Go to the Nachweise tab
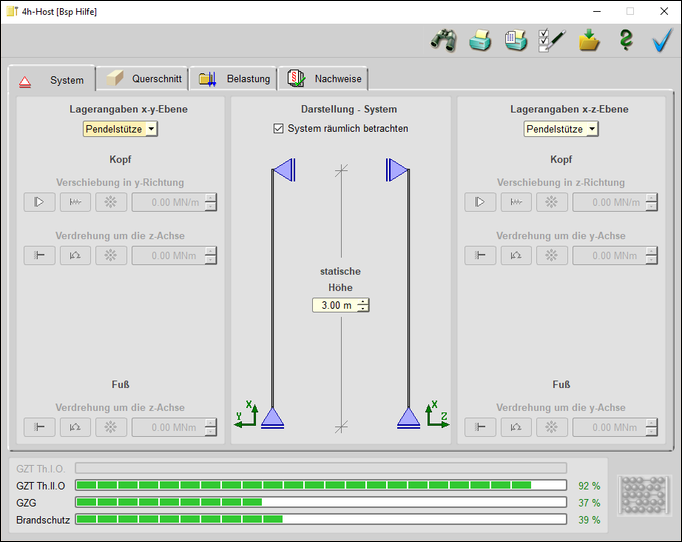Screen dimensions: 682x542 point(324,79)
